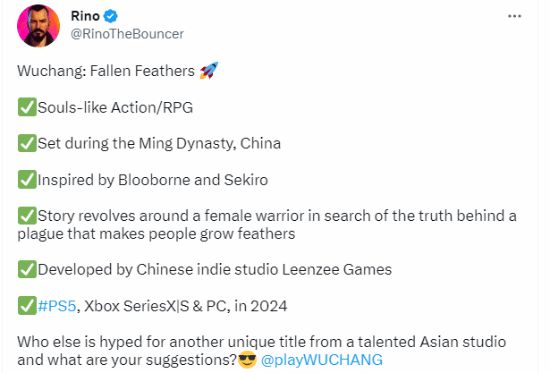Click the rocket emoji after Fallen Feathers
Image resolution: width=550 pixels, height=373 pixels.
point(209,70)
